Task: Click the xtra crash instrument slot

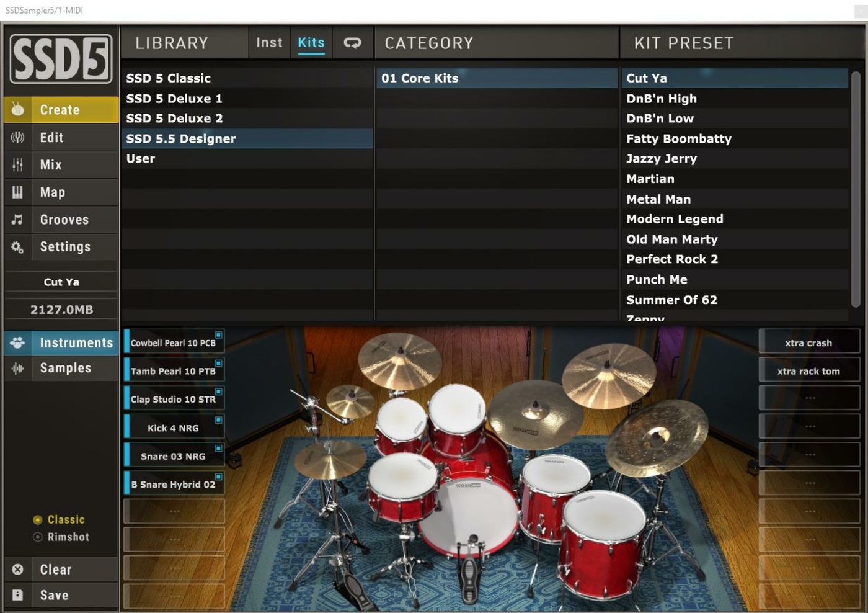Action: (808, 343)
